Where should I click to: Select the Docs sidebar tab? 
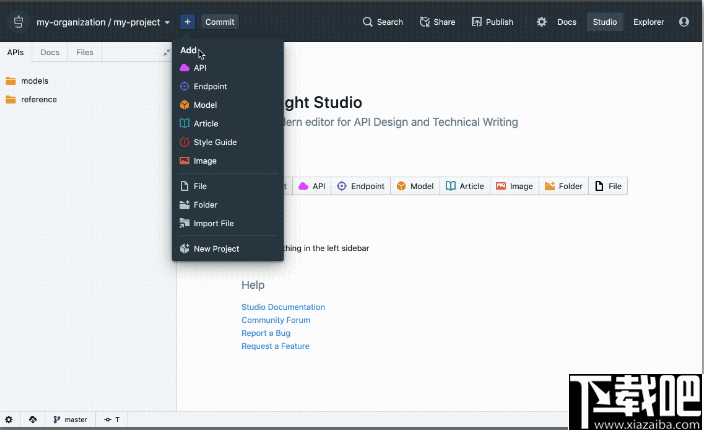50,52
